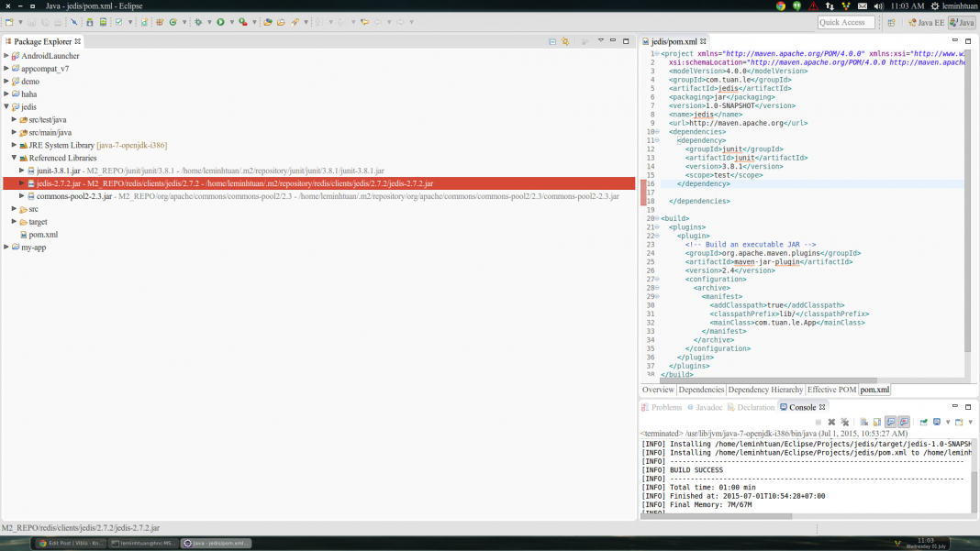
Task: Remove all terminated launches in Console
Action: point(844,422)
